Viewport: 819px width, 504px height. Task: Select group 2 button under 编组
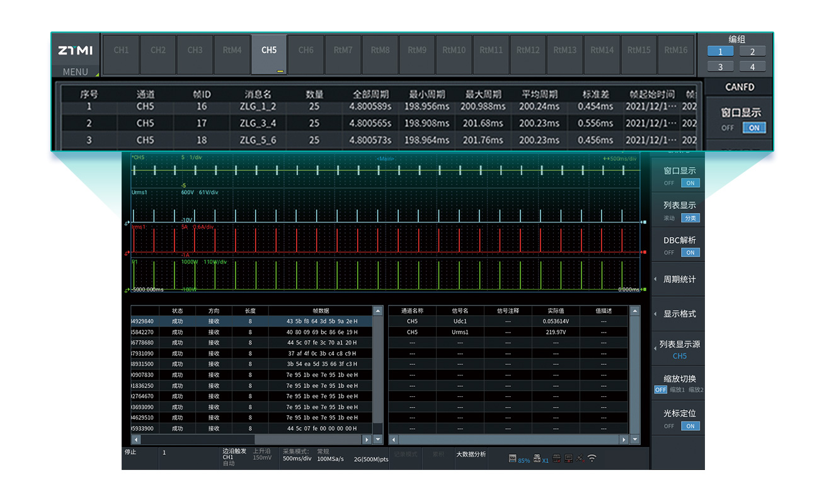click(x=752, y=52)
